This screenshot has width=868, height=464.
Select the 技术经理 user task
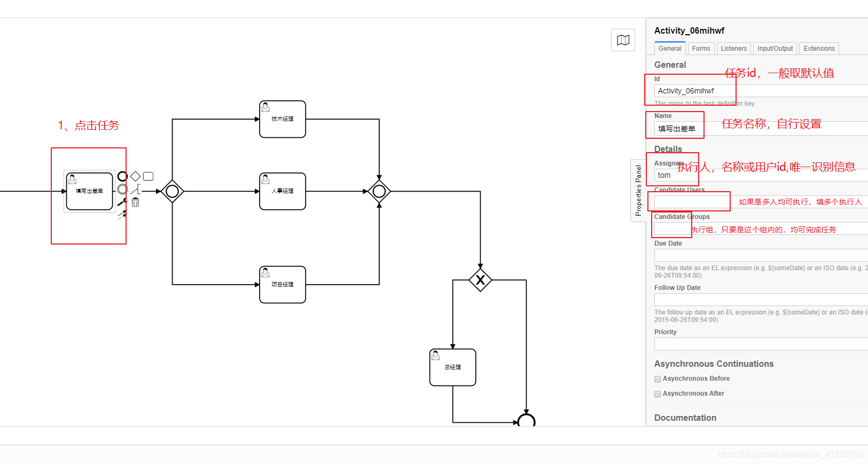(x=283, y=119)
